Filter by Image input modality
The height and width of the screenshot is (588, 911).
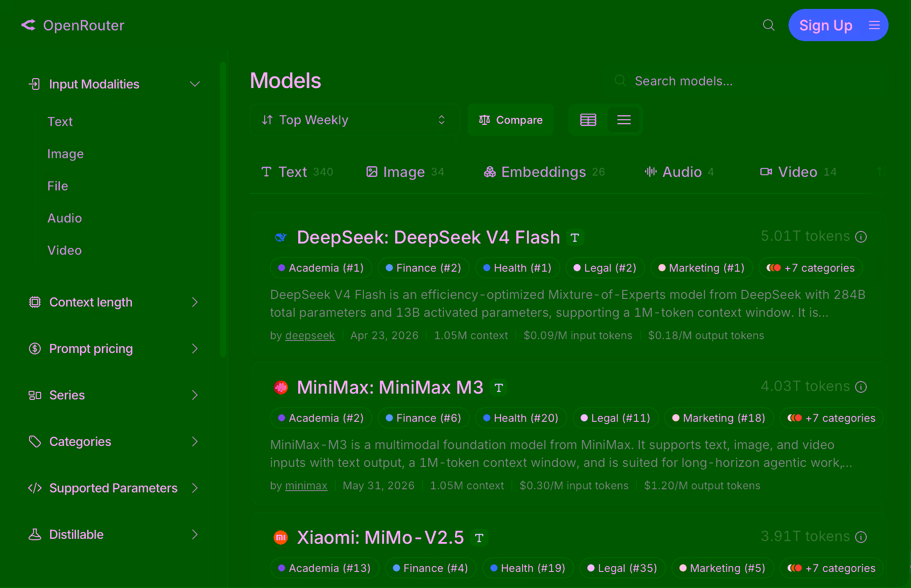pyautogui.click(x=65, y=154)
